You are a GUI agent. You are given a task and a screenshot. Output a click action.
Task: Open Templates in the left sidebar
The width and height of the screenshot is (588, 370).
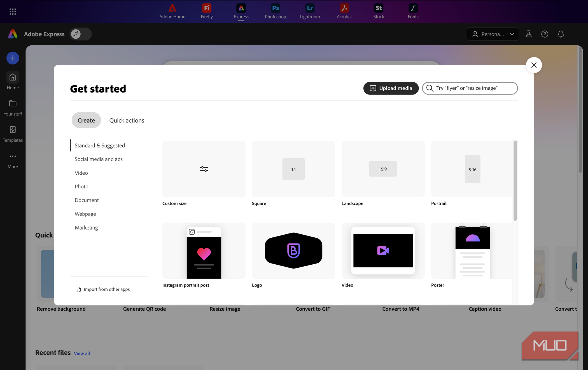13,134
